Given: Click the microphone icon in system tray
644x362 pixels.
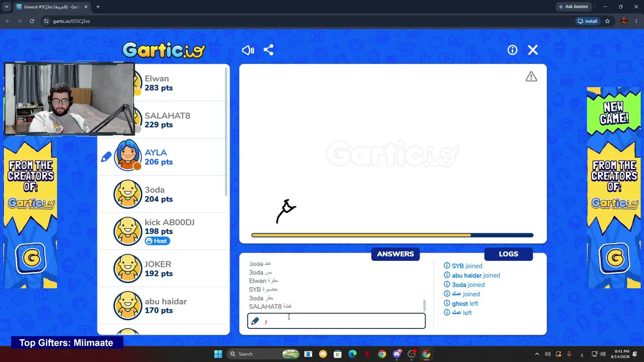Looking at the screenshot, I should tap(569, 354).
